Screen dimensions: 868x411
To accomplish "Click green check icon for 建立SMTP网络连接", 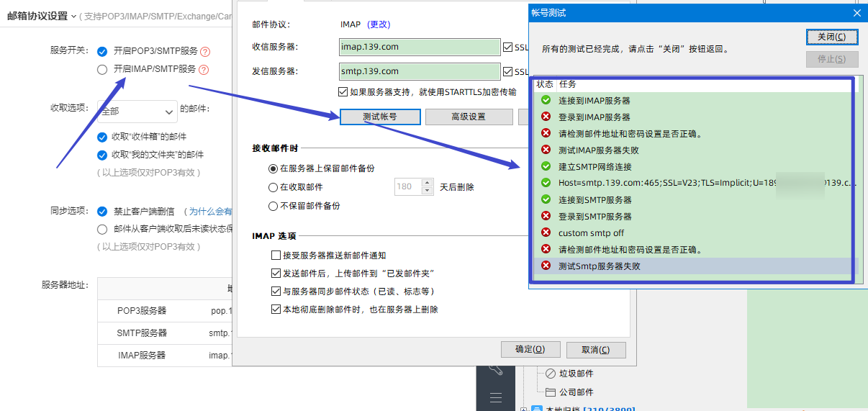I will point(546,166).
